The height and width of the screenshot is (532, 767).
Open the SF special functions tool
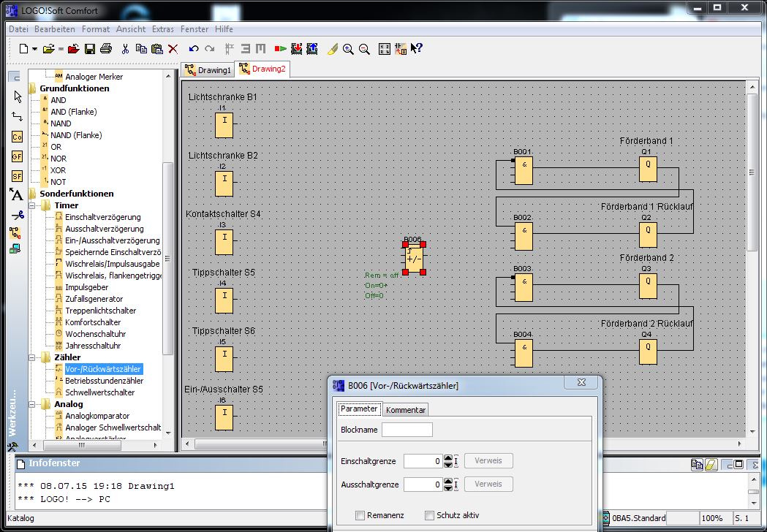click(x=17, y=176)
